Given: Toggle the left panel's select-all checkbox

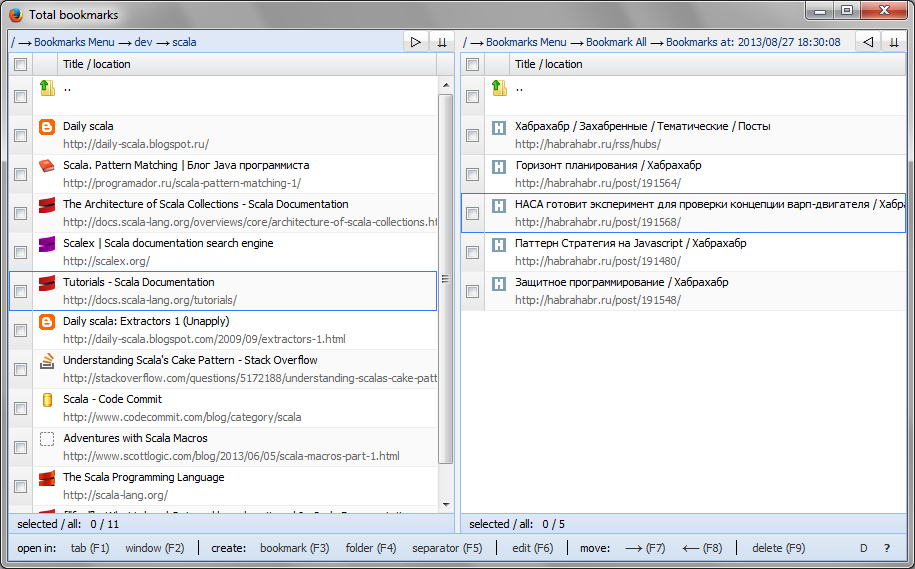Looking at the screenshot, I should pyautogui.click(x=20, y=64).
